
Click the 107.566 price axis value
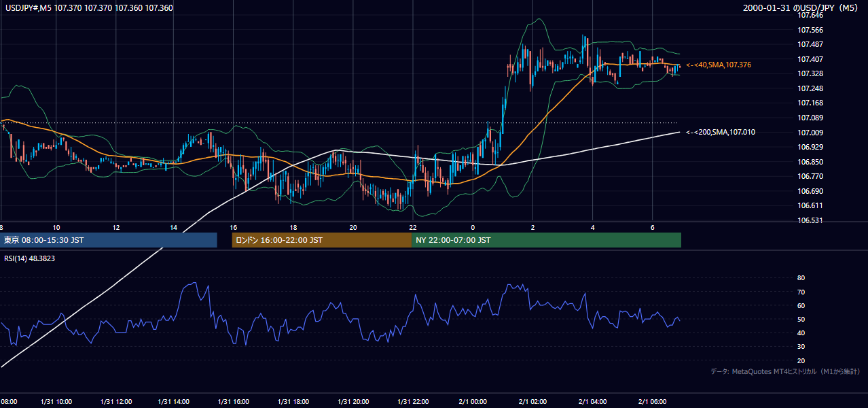point(810,30)
